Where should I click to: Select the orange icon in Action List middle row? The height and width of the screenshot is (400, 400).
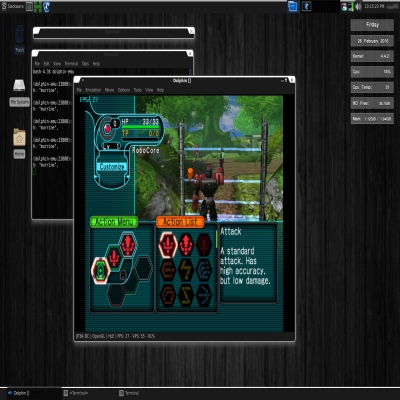tap(168, 270)
